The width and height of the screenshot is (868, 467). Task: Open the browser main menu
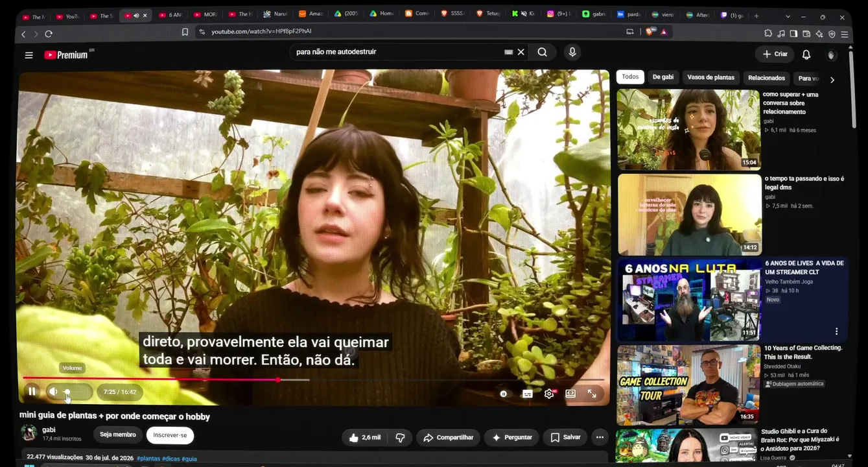[845, 34]
